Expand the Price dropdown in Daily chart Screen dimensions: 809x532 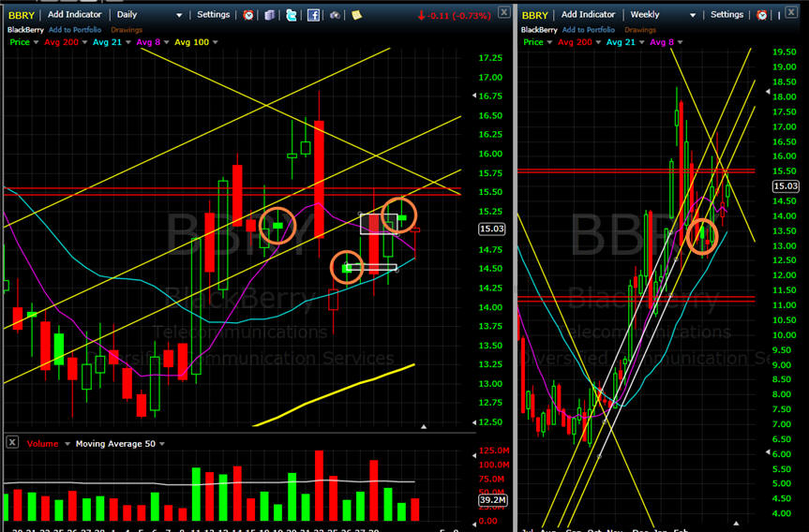[x=37, y=42]
